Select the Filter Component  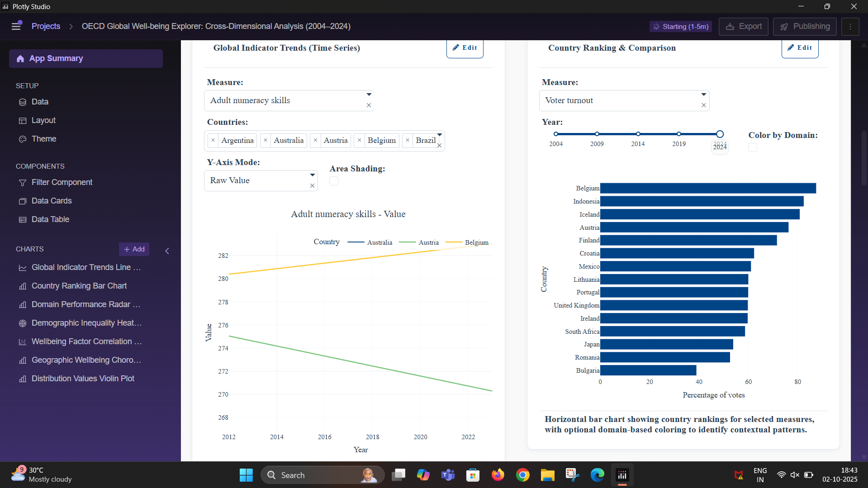click(62, 182)
